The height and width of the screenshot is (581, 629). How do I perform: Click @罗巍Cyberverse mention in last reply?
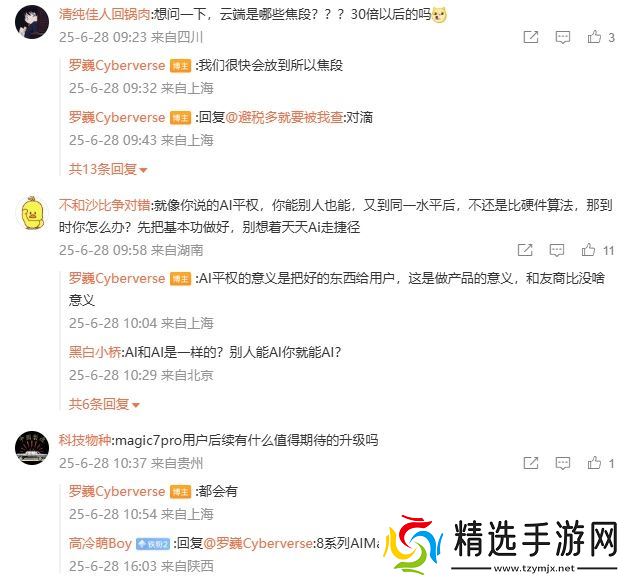[258, 543]
